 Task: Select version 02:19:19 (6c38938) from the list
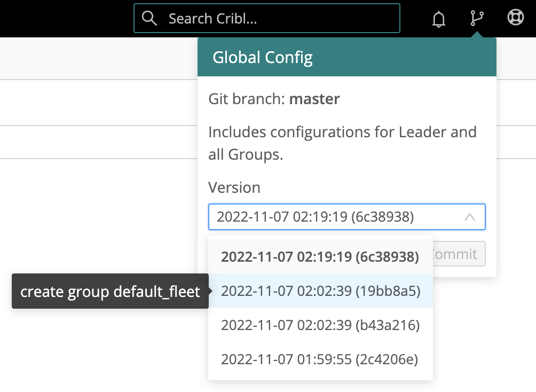320,257
